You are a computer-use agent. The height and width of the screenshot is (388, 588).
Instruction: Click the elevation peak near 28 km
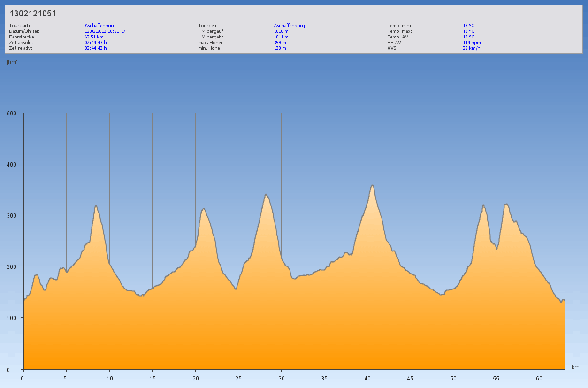[266, 195]
